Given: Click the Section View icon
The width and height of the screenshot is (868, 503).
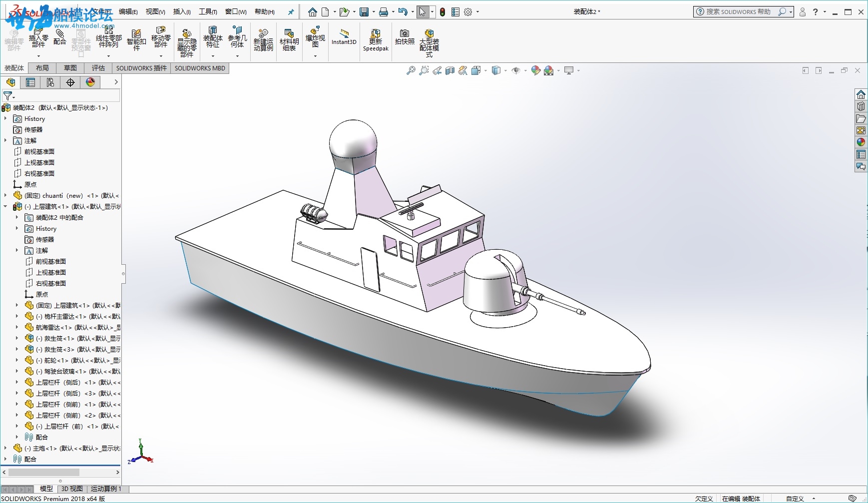Looking at the screenshot, I should click(x=450, y=71).
